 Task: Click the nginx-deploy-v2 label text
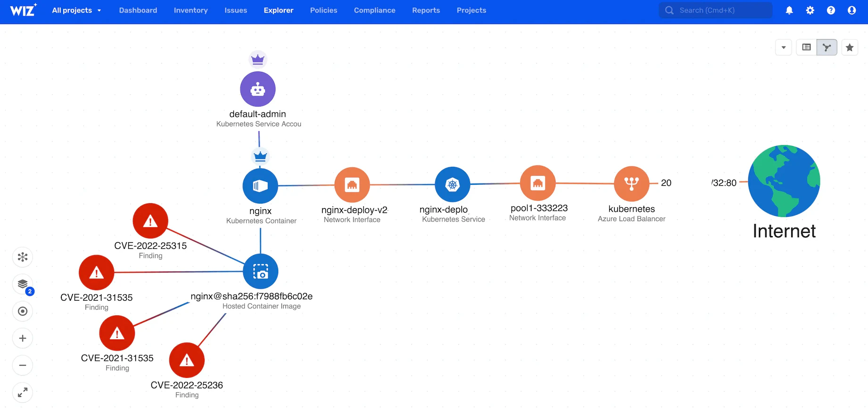(x=355, y=210)
